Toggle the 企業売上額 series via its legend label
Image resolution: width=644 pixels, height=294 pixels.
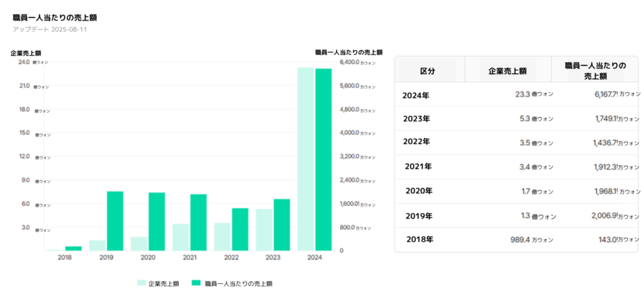[x=164, y=284]
